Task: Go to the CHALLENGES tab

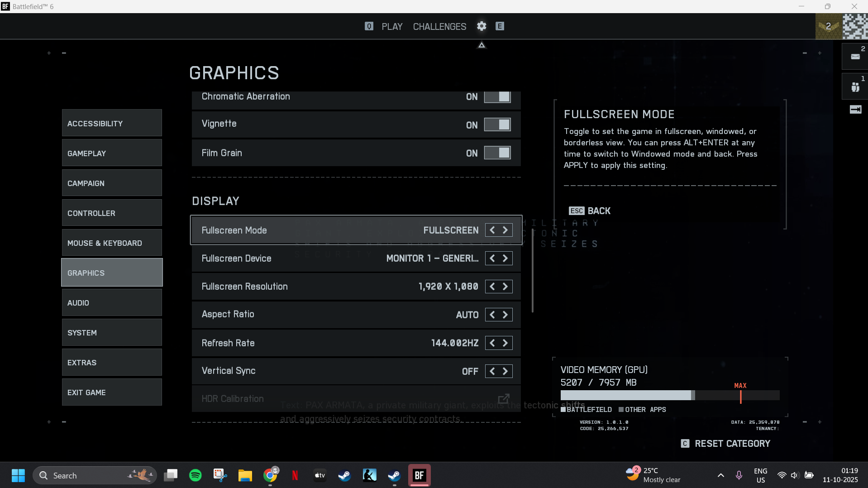Action: [x=439, y=27]
